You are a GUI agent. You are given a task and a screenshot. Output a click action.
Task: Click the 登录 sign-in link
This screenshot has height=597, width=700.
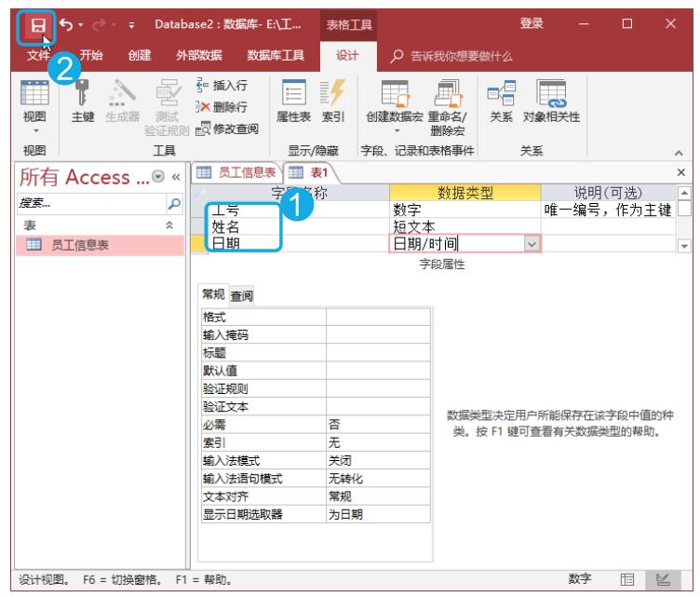point(532,23)
